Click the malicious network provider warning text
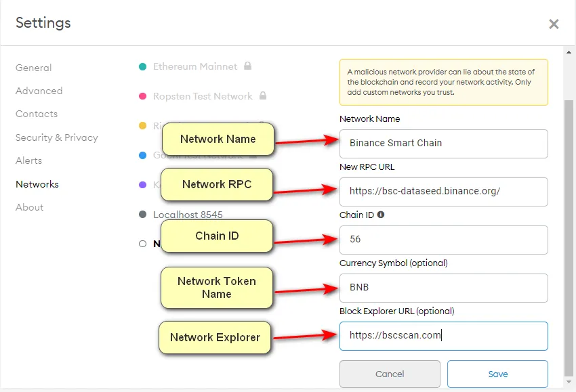Viewport: 576px width, 392px height. [x=441, y=82]
